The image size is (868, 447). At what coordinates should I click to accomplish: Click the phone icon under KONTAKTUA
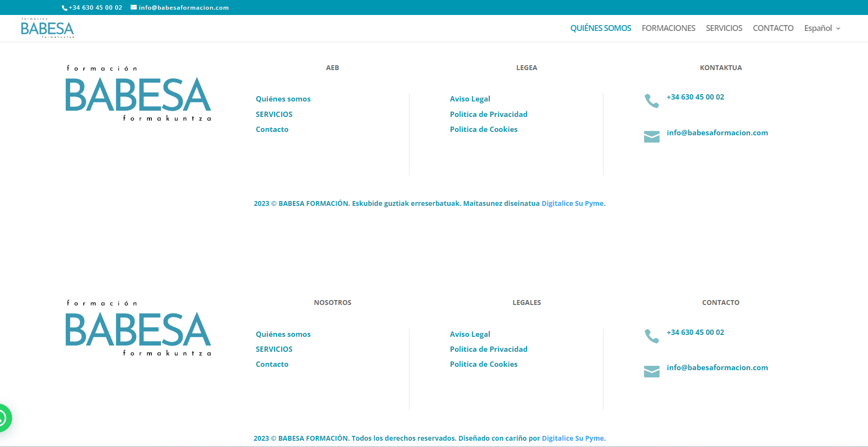(652, 101)
